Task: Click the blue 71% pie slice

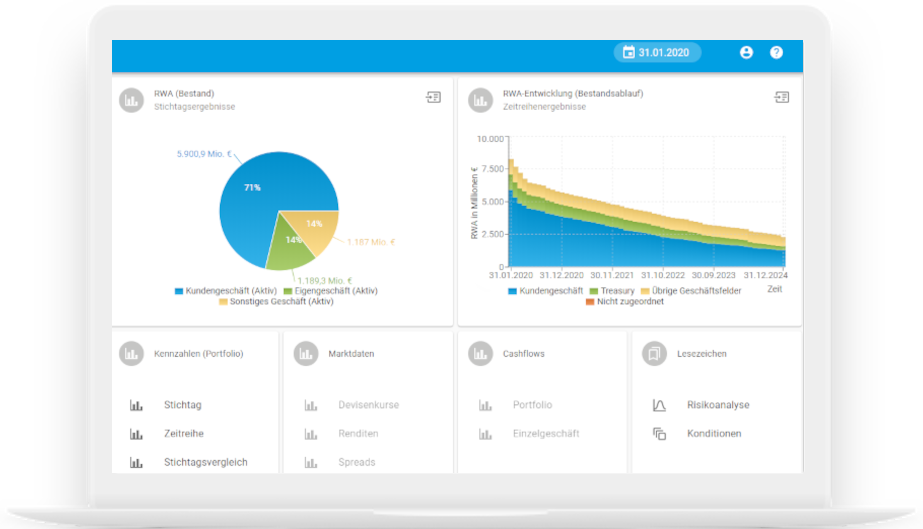Action: point(250,195)
